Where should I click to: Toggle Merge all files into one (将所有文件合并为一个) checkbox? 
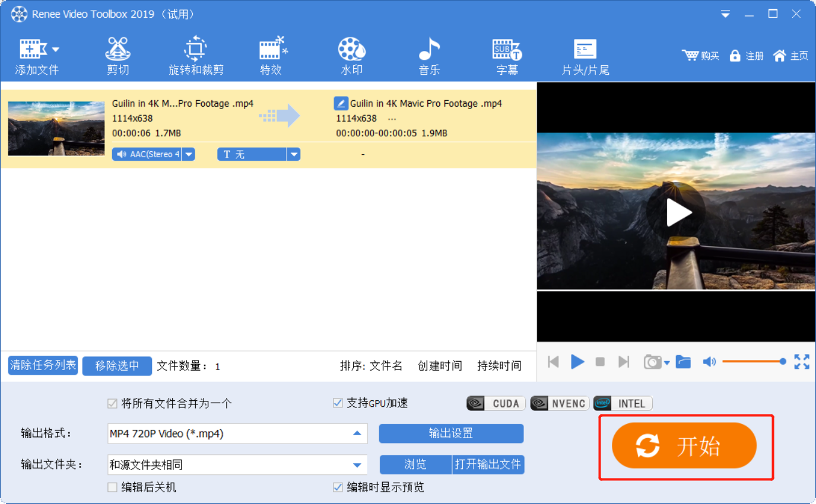112,403
